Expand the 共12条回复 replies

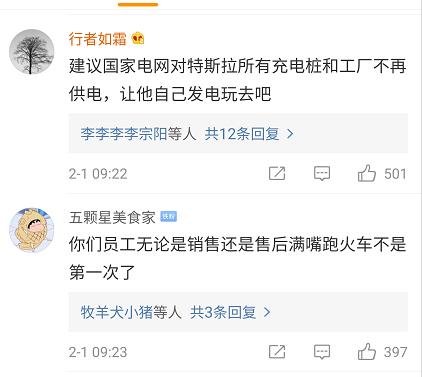(242, 134)
